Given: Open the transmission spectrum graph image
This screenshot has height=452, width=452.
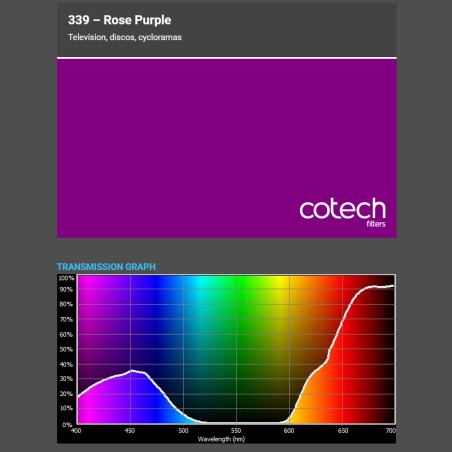Looking at the screenshot, I should tap(226, 358).
